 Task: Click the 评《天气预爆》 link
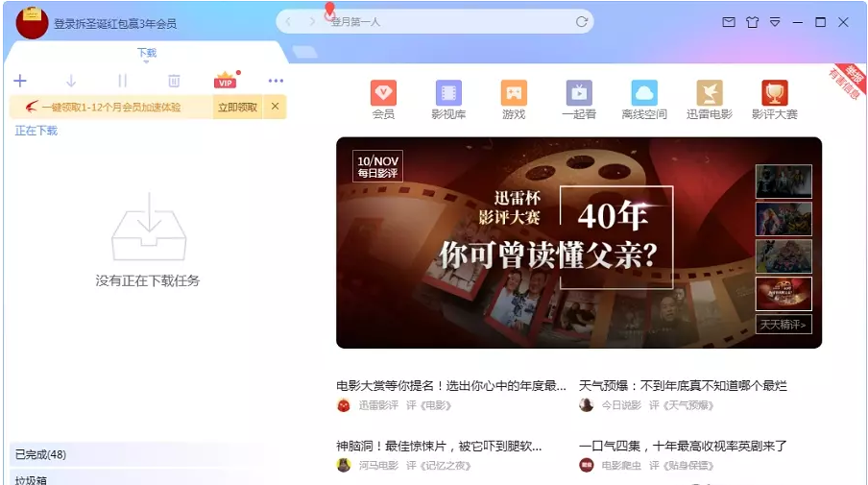(x=681, y=406)
